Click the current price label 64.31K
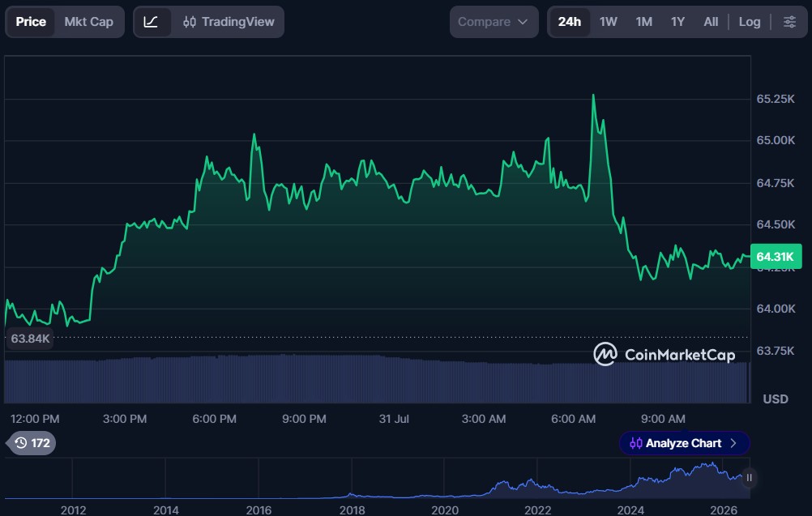Screen dimensions: 812x516 [x=776, y=257]
